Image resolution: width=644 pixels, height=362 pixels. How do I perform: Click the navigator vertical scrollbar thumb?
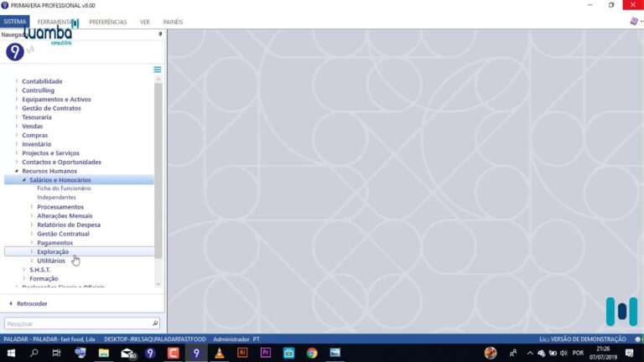(x=158, y=170)
